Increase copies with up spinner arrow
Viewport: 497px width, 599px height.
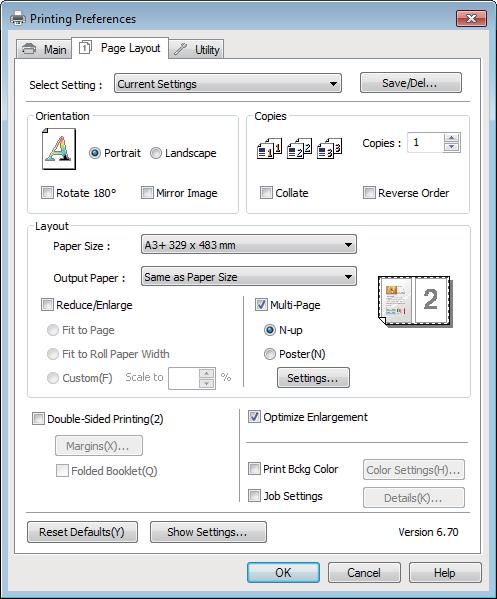452,138
